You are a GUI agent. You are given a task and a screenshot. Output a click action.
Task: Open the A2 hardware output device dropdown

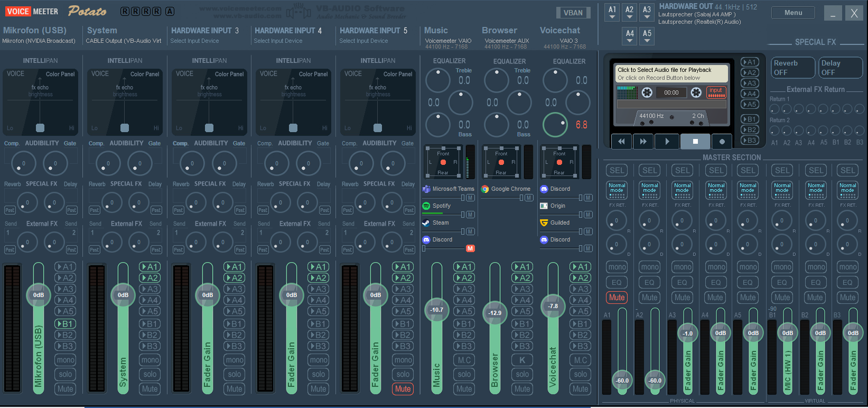(629, 13)
